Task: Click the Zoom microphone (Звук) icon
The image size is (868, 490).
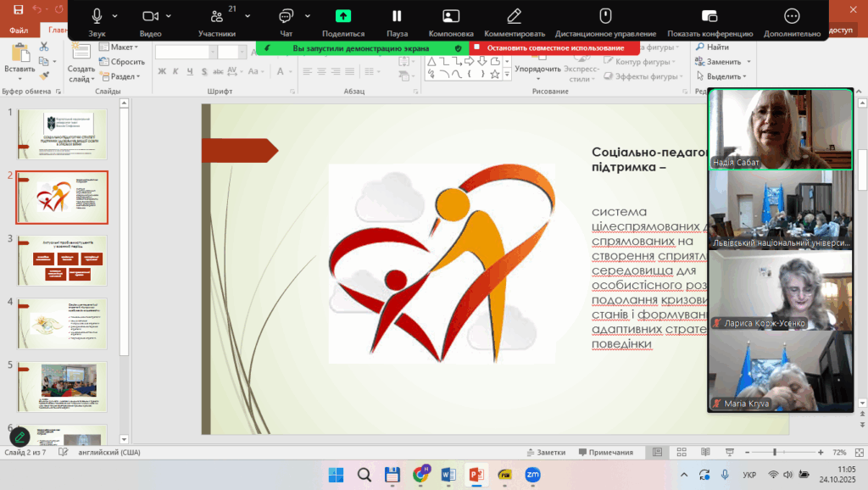Action: pos(97,16)
